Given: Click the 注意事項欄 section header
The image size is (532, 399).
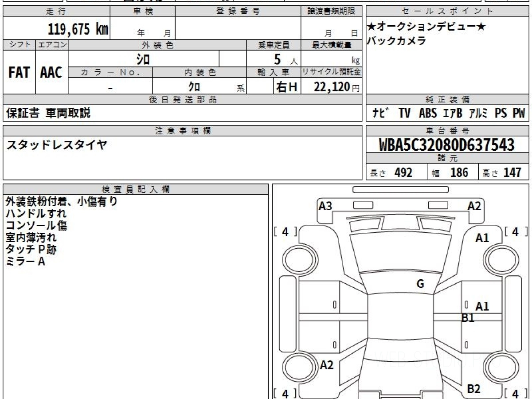Looking at the screenshot, I should point(182,131).
